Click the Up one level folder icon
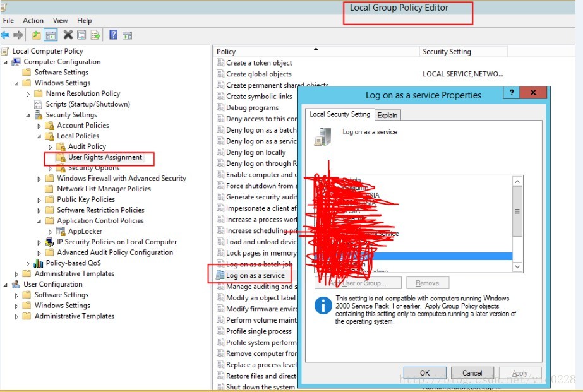Screen dimensions: 583x392 pyautogui.click(x=37, y=35)
